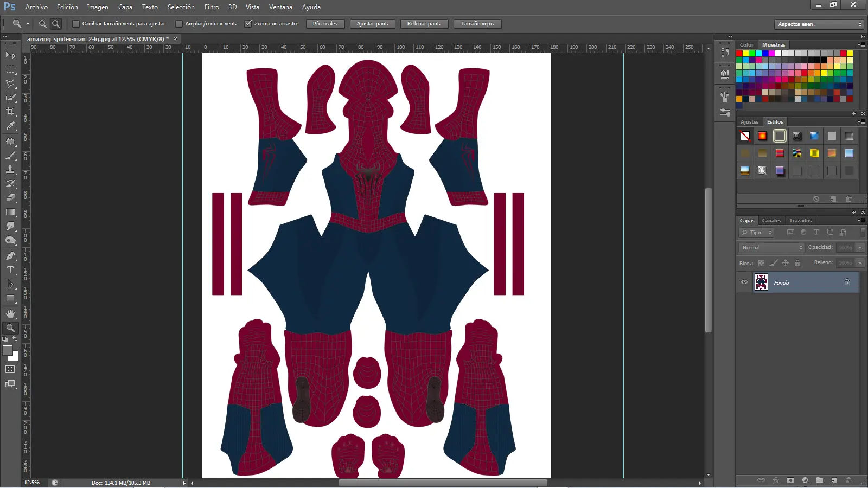Click the Zoom In mode icon

[x=43, y=24]
